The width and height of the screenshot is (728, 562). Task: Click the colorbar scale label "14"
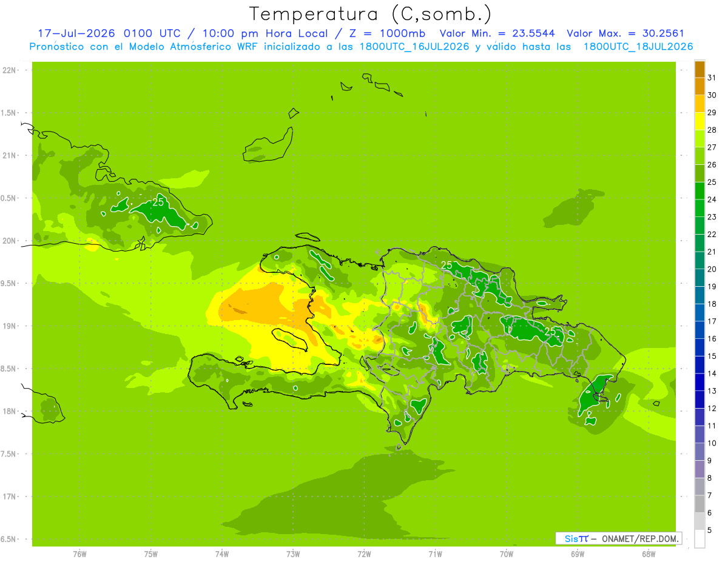(712, 373)
